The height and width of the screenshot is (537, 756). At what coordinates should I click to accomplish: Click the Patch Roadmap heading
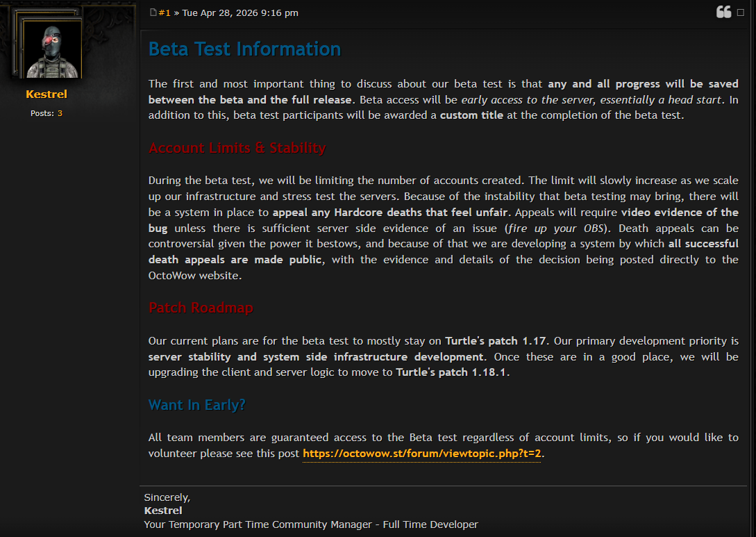[201, 307]
